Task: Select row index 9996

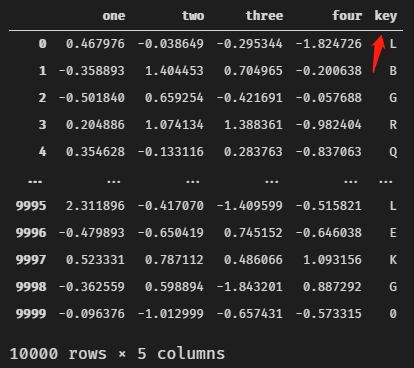Action: [31, 233]
